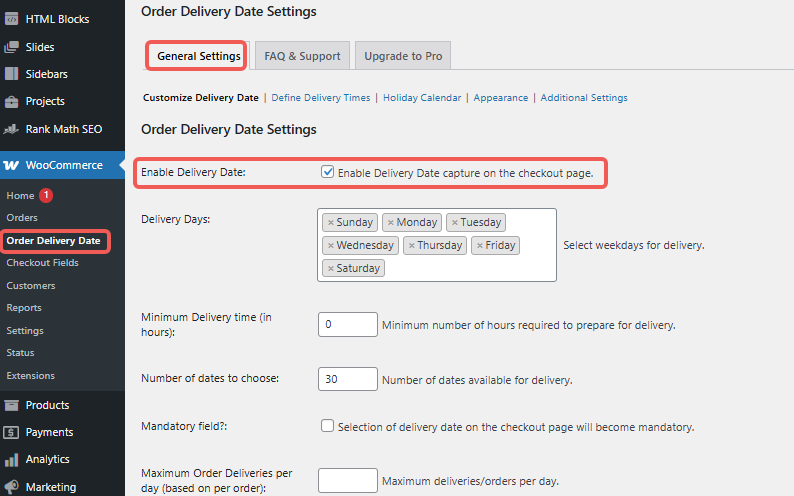Click the Minimum Delivery time input field

347,324
